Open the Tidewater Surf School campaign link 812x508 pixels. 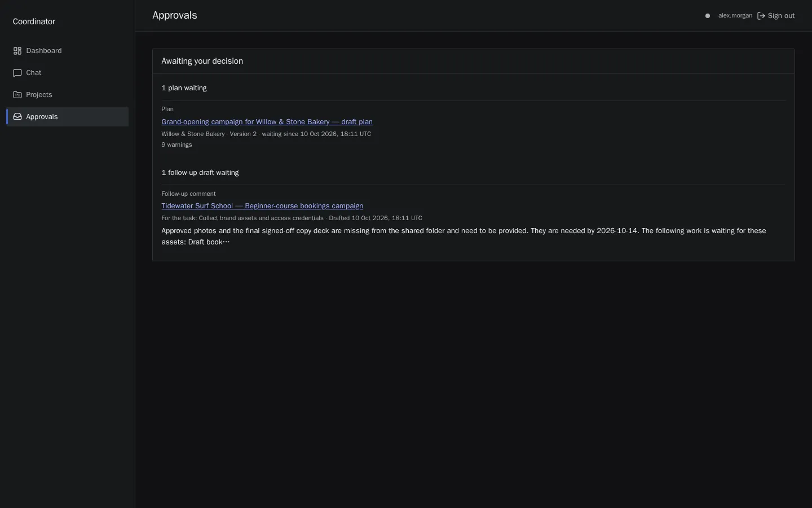(262, 206)
